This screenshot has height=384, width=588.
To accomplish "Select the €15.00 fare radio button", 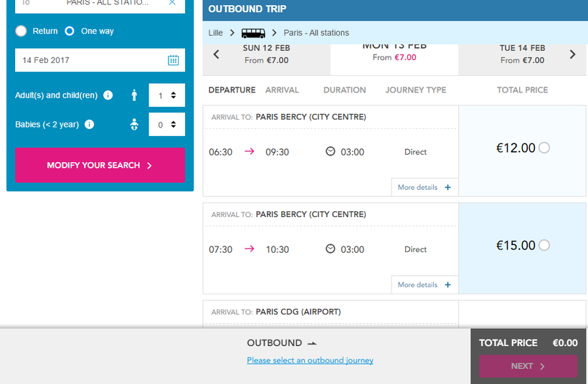I will click(544, 246).
